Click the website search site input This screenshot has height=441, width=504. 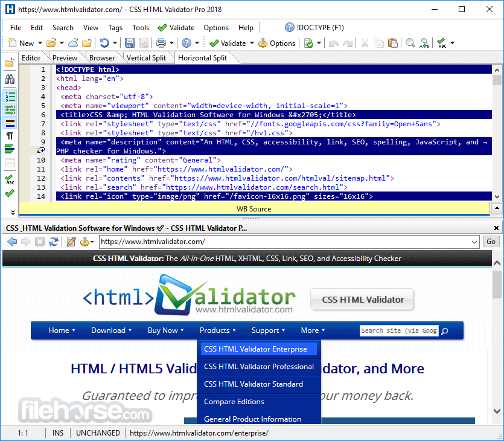coord(399,330)
